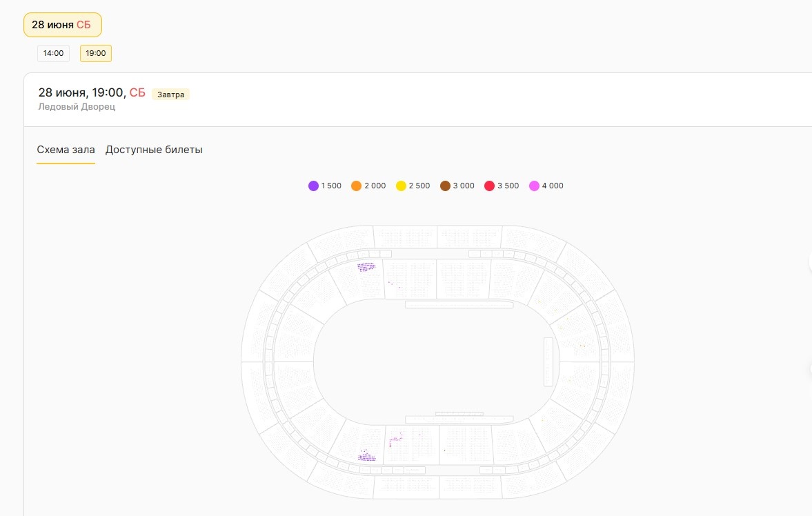This screenshot has height=516, width=812.
Task: Click the purple seat cluster in lower-left sector
Action: click(366, 457)
